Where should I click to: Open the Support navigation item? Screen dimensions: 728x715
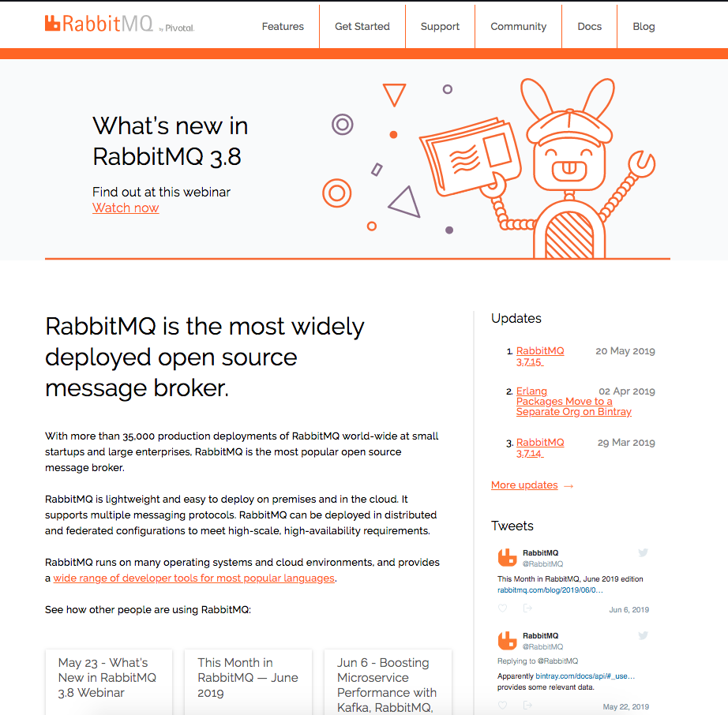click(440, 27)
